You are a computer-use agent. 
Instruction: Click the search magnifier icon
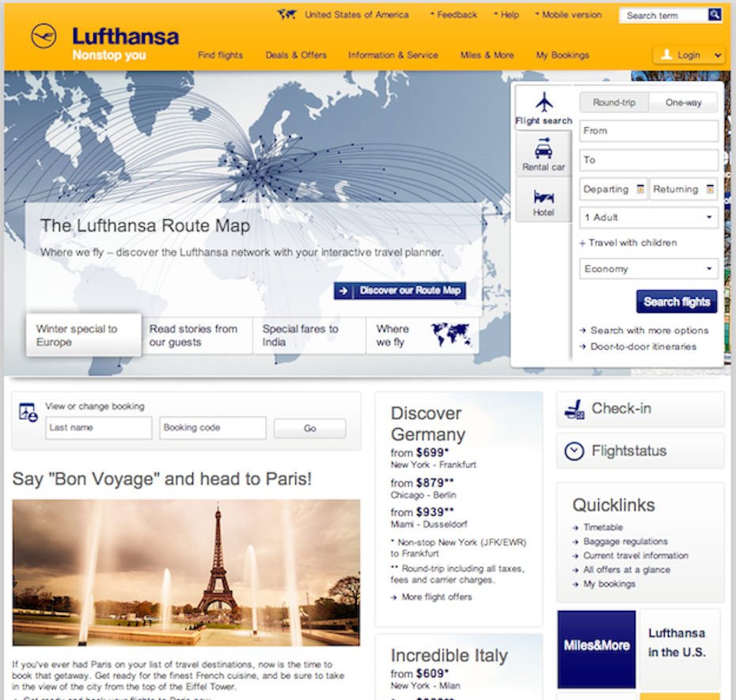point(715,15)
